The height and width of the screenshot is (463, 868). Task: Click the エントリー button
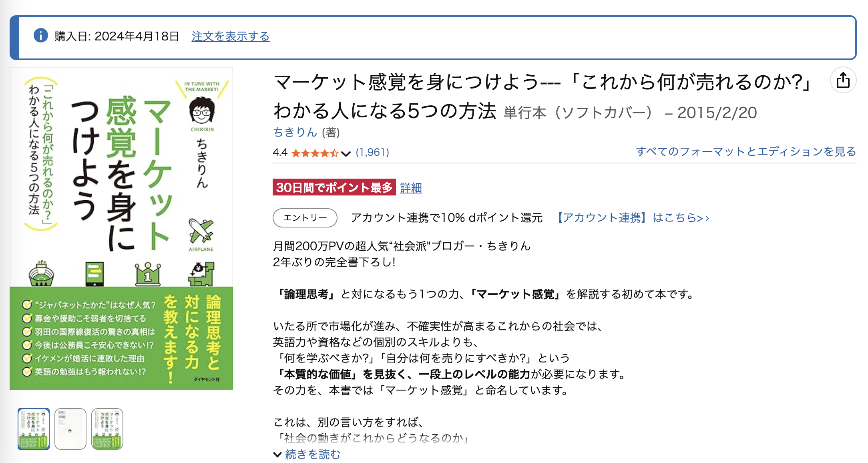click(305, 218)
